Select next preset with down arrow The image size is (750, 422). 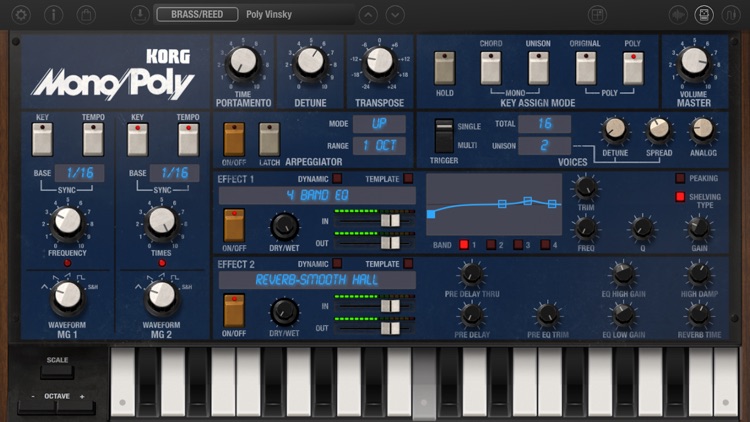[x=395, y=15]
